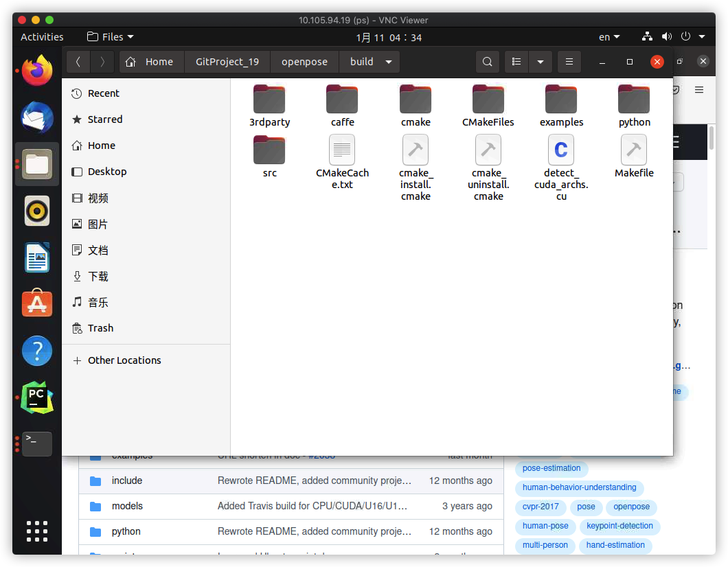The image size is (728, 567).
Task: Click the openpose GitHub topic tag
Action: coord(630,507)
